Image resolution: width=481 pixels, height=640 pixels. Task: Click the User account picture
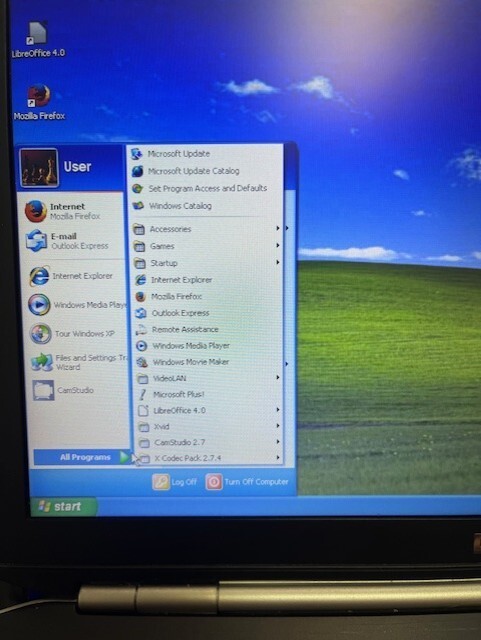pyautogui.click(x=39, y=168)
